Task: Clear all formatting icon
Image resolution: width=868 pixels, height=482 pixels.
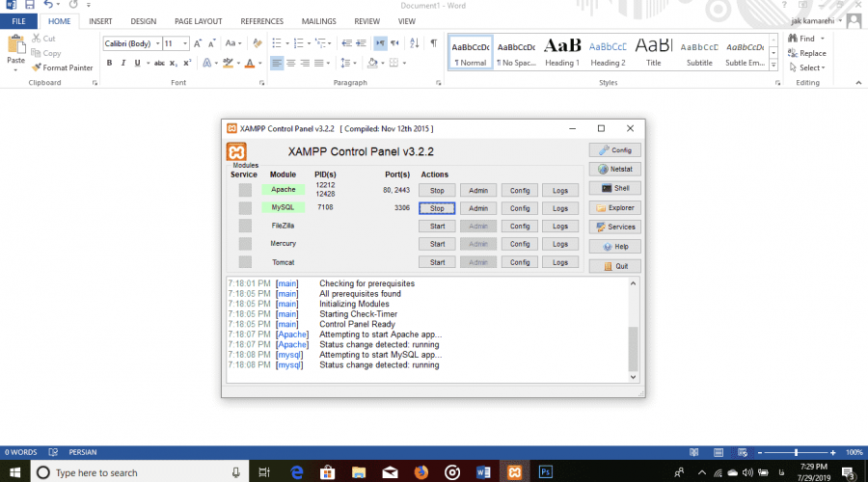Action: click(x=258, y=43)
